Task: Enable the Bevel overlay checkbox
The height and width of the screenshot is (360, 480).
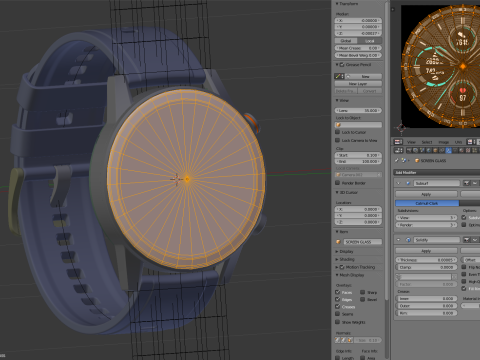Action: coord(363,299)
